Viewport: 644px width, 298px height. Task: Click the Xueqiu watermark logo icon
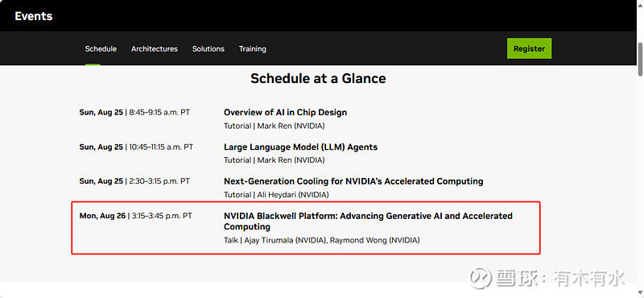481,279
